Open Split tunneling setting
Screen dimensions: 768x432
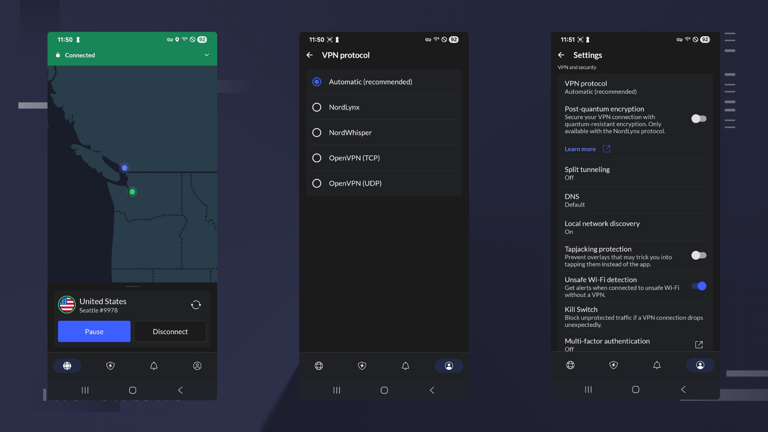(x=635, y=173)
